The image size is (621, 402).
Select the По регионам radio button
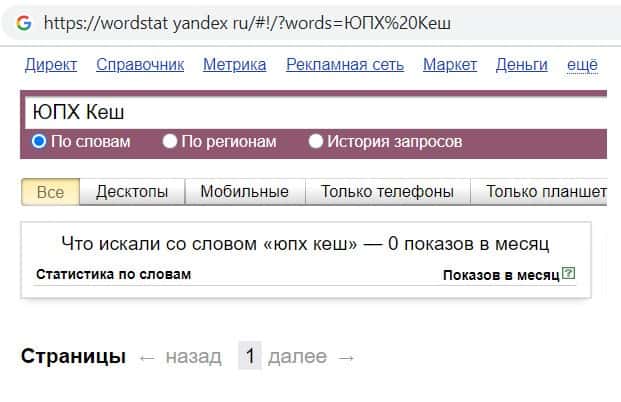point(170,141)
